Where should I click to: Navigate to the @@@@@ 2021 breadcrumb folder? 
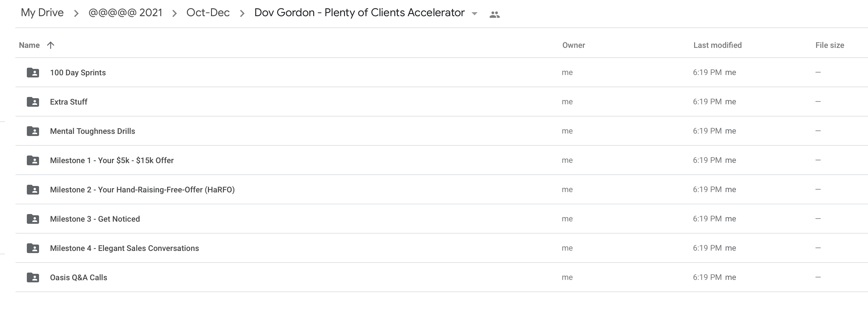[125, 13]
